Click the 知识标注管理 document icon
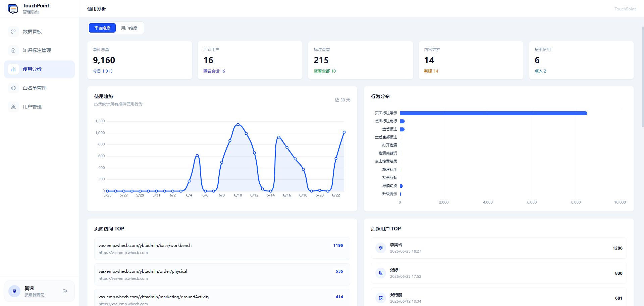This screenshot has height=306, width=644. pyautogui.click(x=13, y=50)
